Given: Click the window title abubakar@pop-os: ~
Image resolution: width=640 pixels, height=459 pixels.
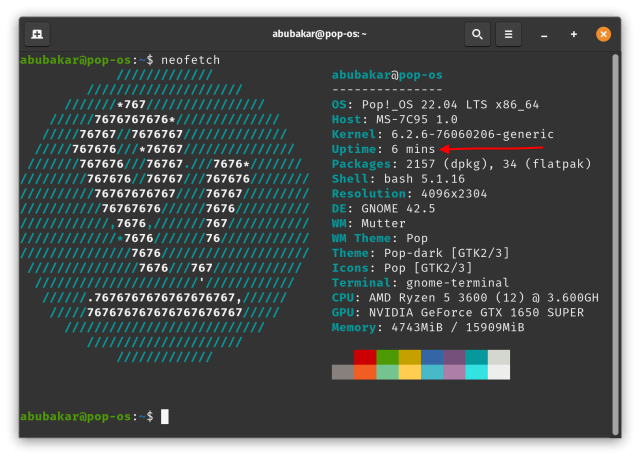Looking at the screenshot, I should click(x=319, y=33).
